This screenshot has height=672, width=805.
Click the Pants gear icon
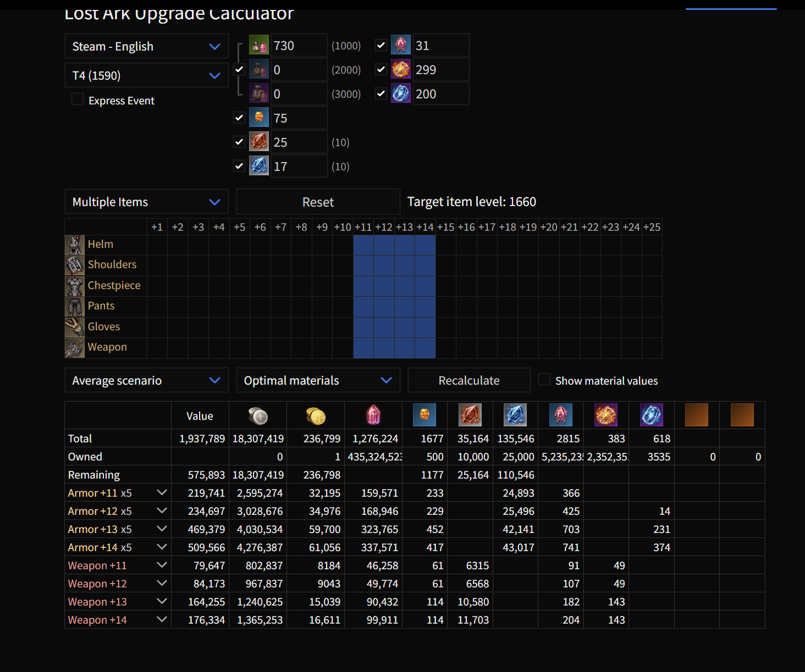tap(75, 307)
